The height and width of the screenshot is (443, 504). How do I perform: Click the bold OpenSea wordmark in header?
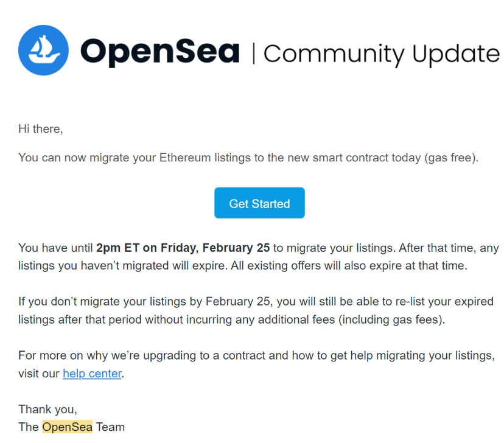(159, 52)
